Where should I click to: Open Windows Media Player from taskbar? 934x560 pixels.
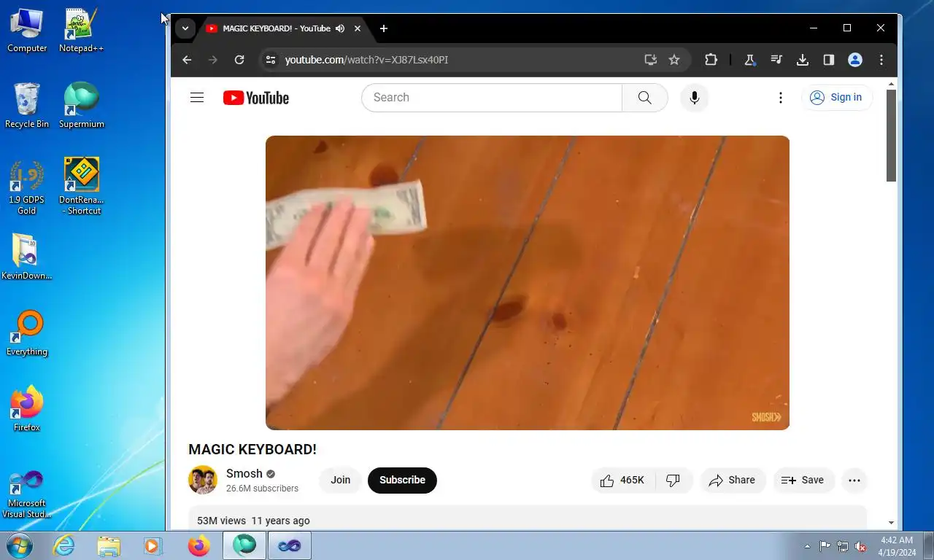pyautogui.click(x=153, y=545)
